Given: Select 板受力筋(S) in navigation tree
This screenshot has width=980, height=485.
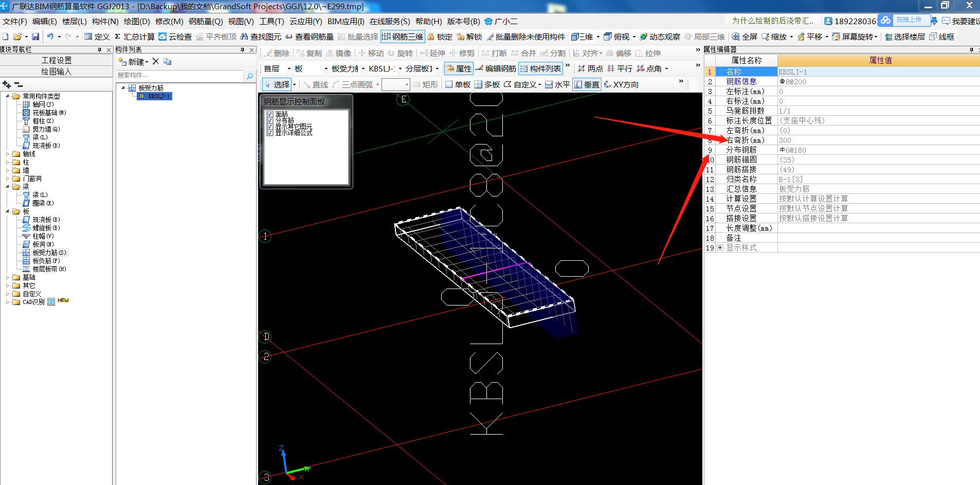Looking at the screenshot, I should pyautogui.click(x=49, y=253).
